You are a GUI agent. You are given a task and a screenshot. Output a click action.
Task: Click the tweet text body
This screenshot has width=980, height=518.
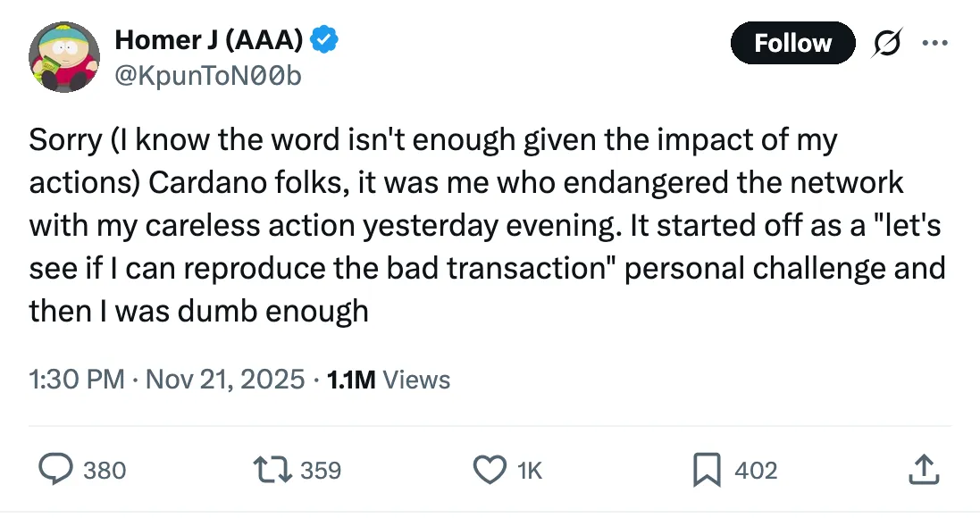pos(482,224)
